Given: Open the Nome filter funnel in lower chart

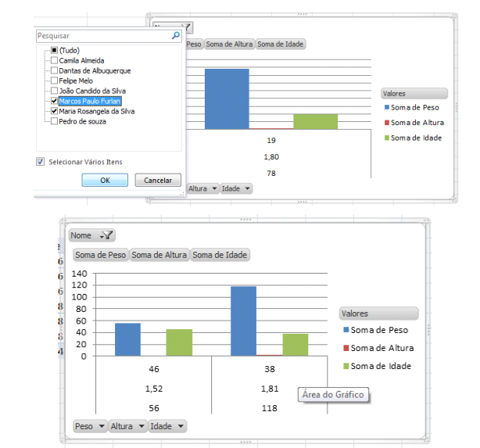Looking at the screenshot, I should [x=106, y=235].
